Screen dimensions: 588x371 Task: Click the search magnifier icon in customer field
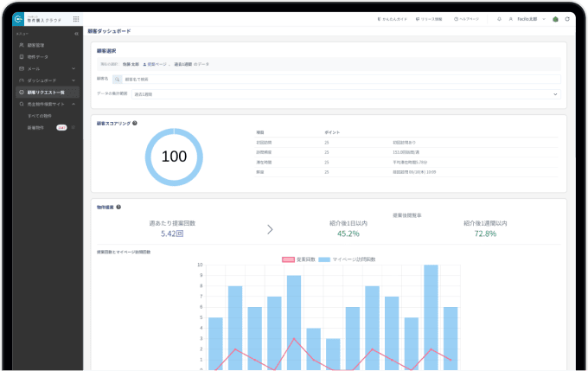[x=118, y=80]
